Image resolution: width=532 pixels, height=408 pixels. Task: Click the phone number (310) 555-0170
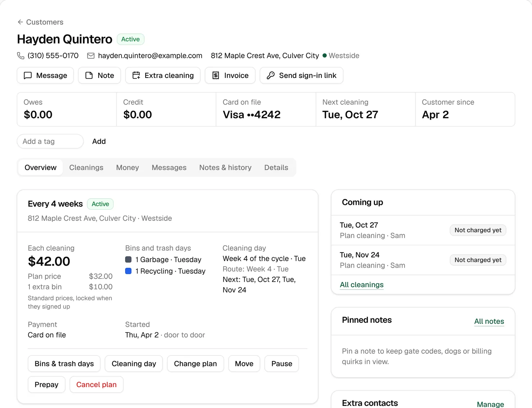[53, 56]
